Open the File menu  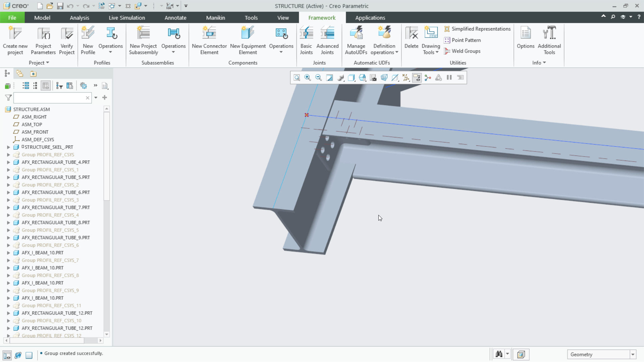(12, 18)
